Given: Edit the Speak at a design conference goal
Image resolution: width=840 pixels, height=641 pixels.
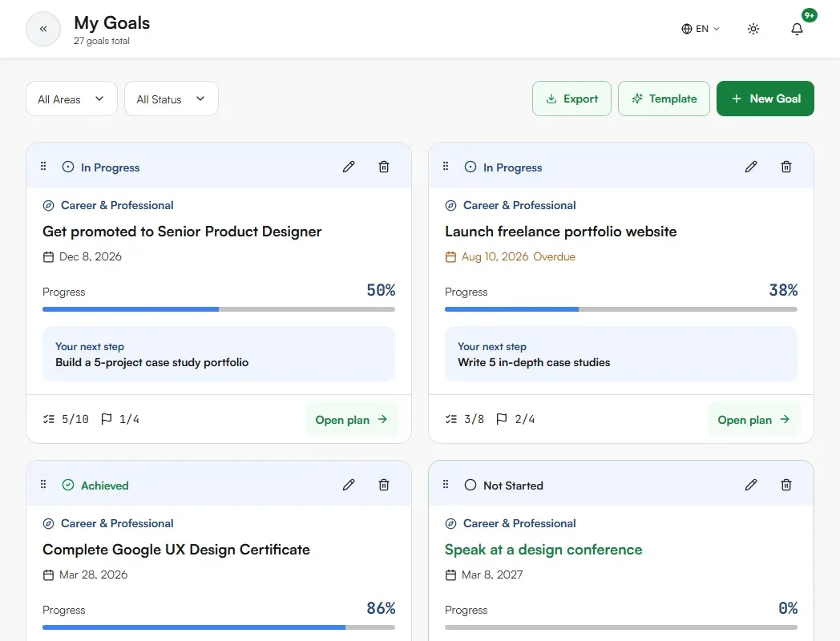Looking at the screenshot, I should point(751,485).
